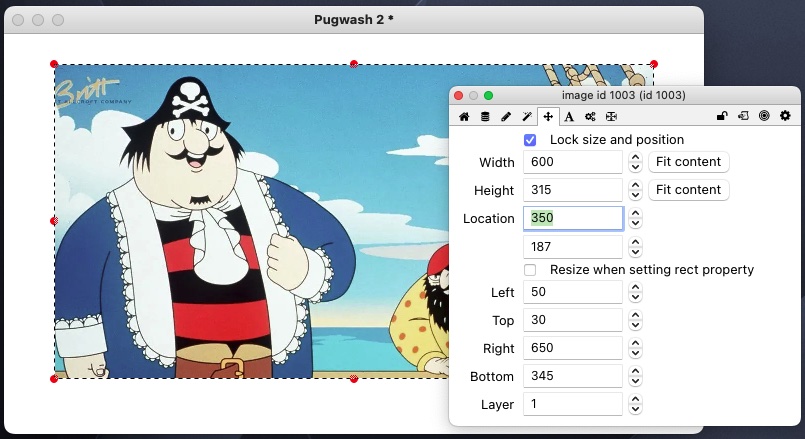The width and height of the screenshot is (805, 439).
Task: Click the padlock inspector lock icon
Action: (722, 117)
